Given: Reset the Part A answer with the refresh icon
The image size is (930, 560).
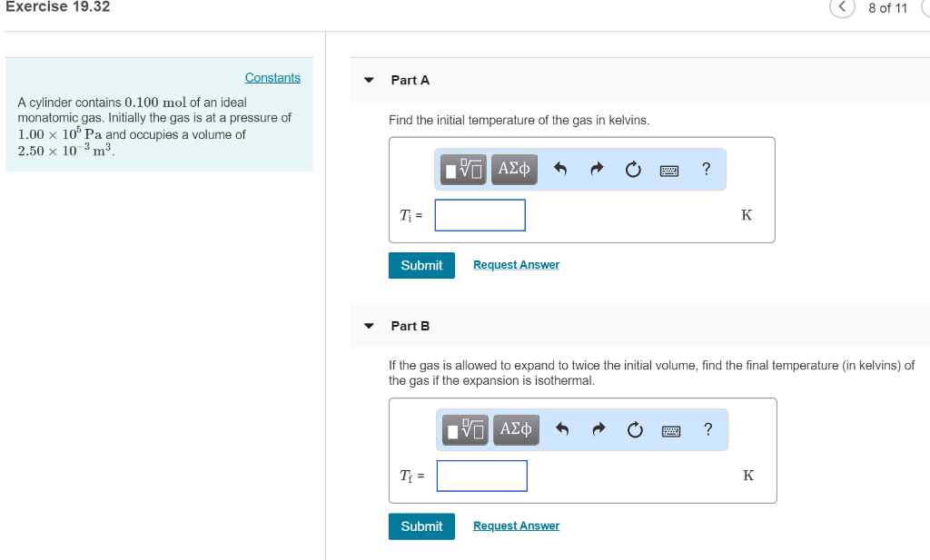Looking at the screenshot, I should pyautogui.click(x=633, y=169).
